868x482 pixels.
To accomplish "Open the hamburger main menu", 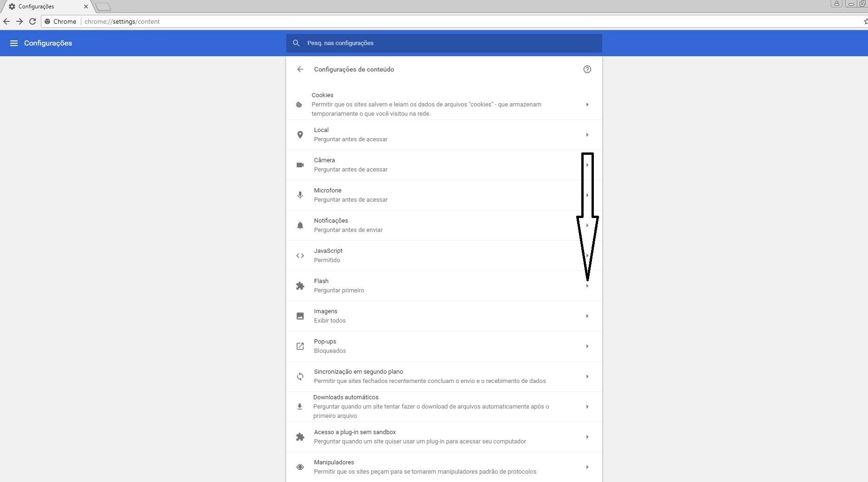I will tap(14, 43).
